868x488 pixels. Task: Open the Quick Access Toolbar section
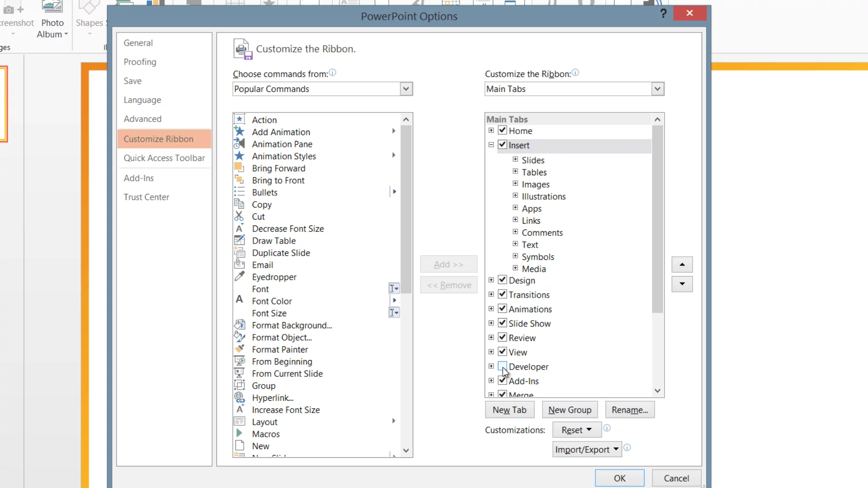coord(164,158)
